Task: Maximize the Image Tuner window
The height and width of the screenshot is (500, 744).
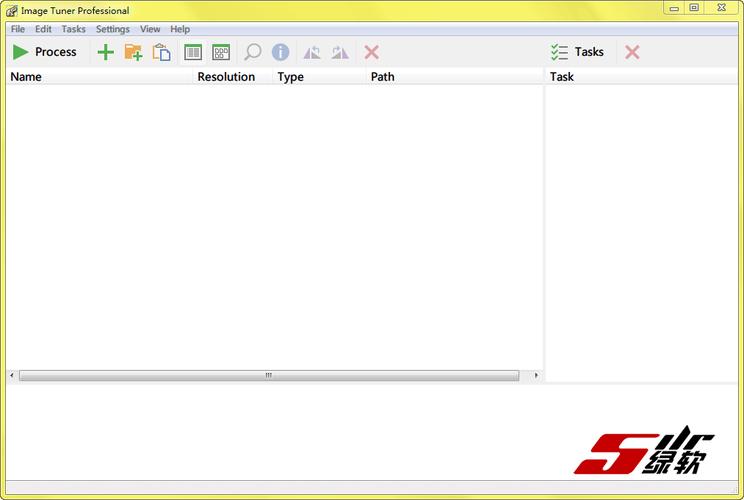Action: click(694, 8)
